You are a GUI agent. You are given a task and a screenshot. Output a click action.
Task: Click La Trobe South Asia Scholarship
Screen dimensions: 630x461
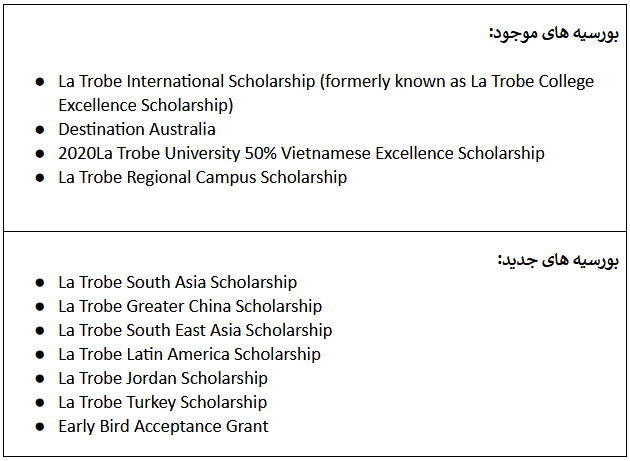click(x=178, y=283)
